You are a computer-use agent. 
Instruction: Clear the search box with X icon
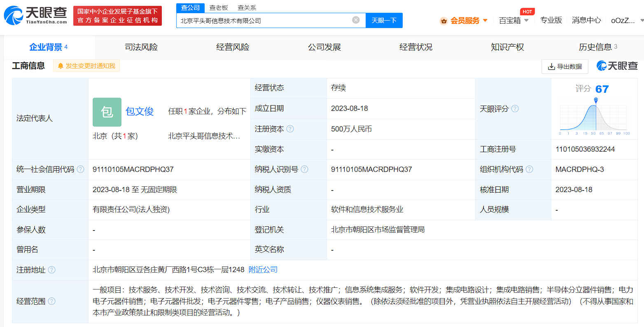(356, 20)
